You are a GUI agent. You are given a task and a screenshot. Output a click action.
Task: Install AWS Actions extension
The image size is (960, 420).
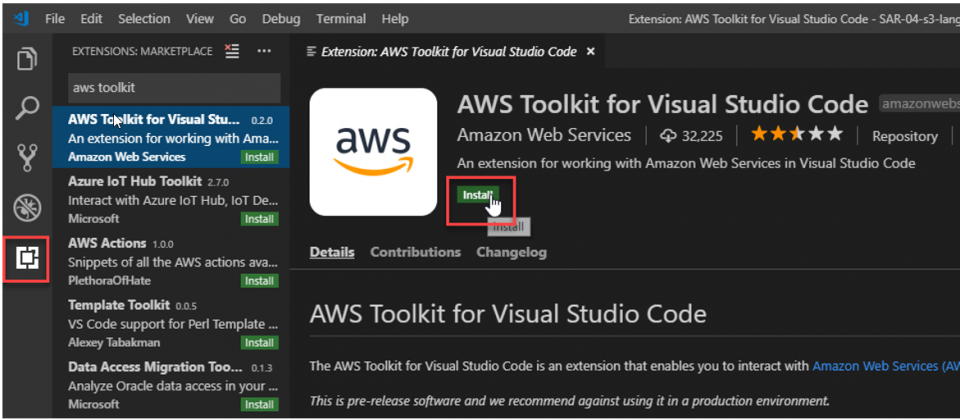click(x=259, y=280)
